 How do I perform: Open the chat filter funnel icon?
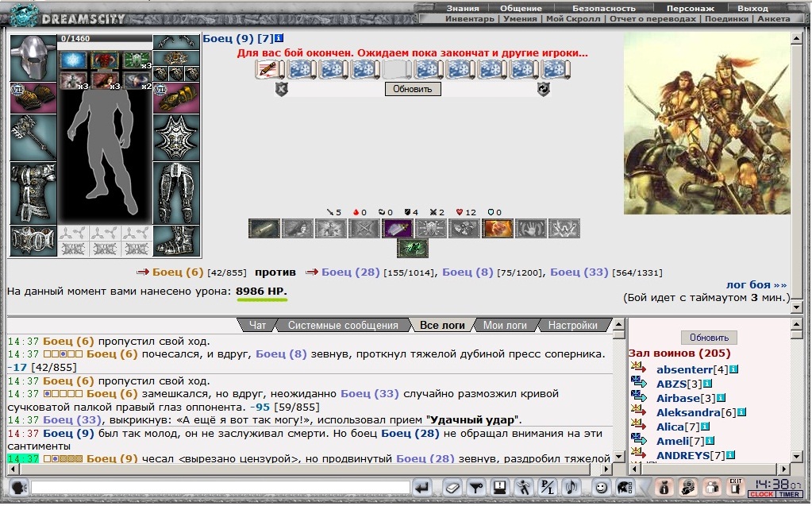[x=476, y=488]
